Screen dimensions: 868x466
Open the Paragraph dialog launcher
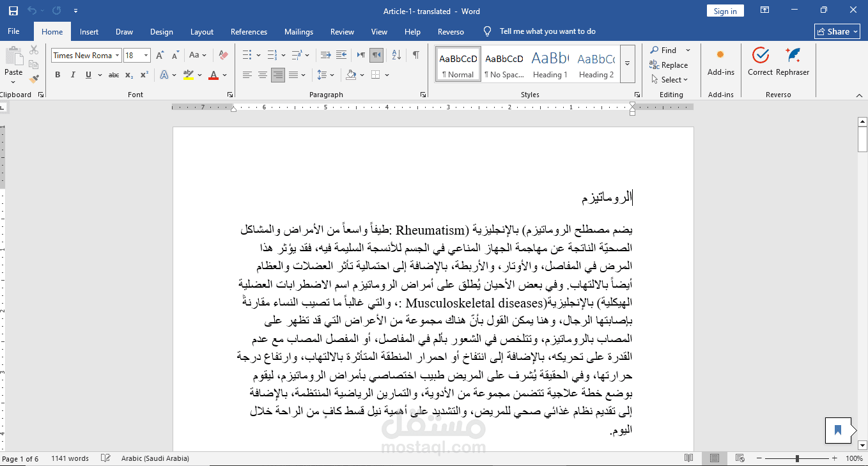click(423, 95)
